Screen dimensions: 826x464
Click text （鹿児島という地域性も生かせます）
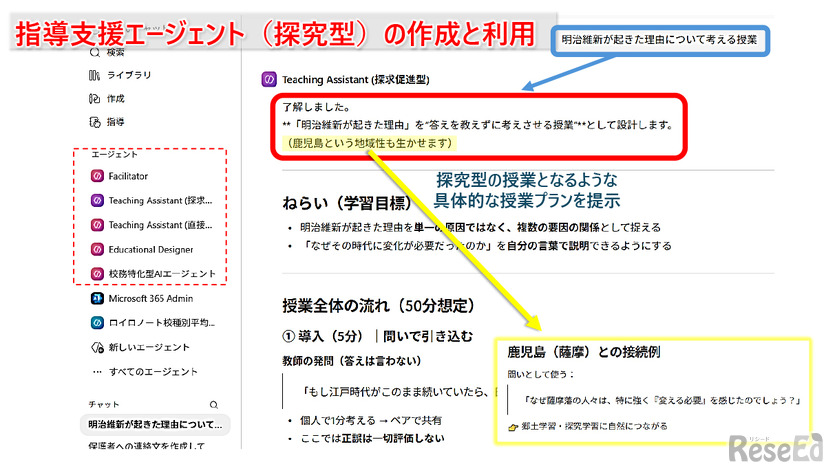(x=369, y=143)
